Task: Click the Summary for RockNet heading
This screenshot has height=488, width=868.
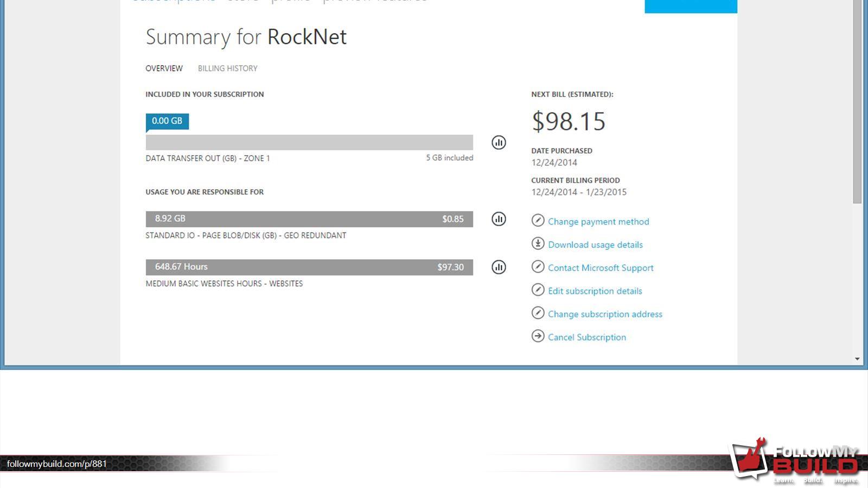Action: click(246, 37)
